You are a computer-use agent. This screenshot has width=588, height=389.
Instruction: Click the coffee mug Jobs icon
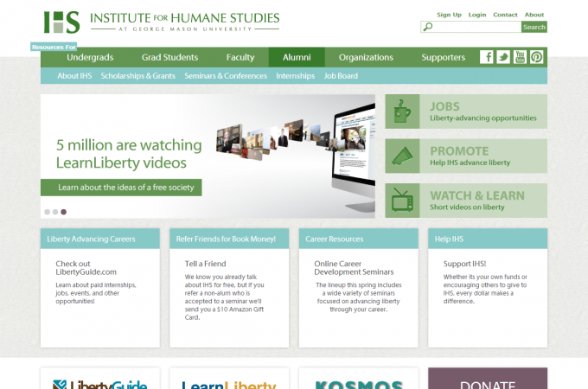[x=402, y=112]
